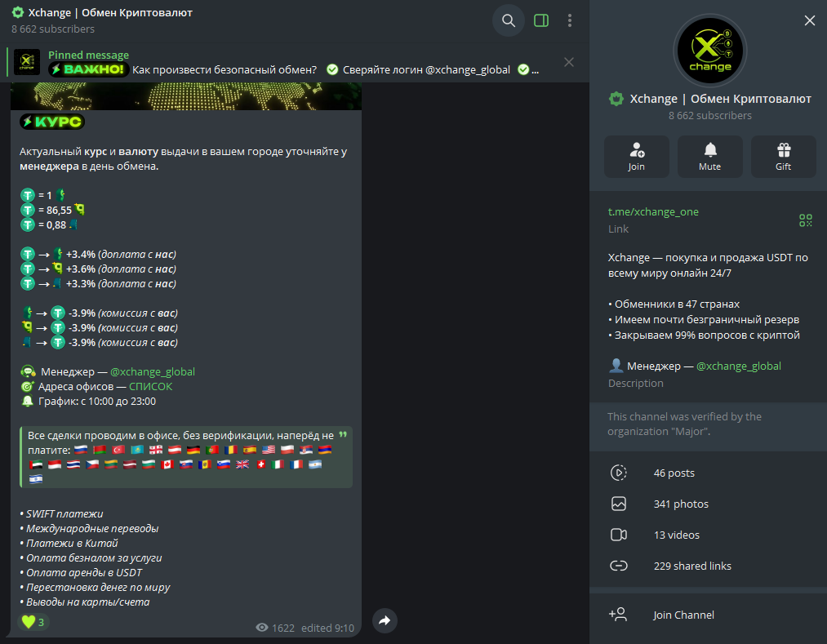This screenshot has height=644, width=827.
Task: Click the Tether icon on the 0,88 line
Action: click(x=28, y=224)
